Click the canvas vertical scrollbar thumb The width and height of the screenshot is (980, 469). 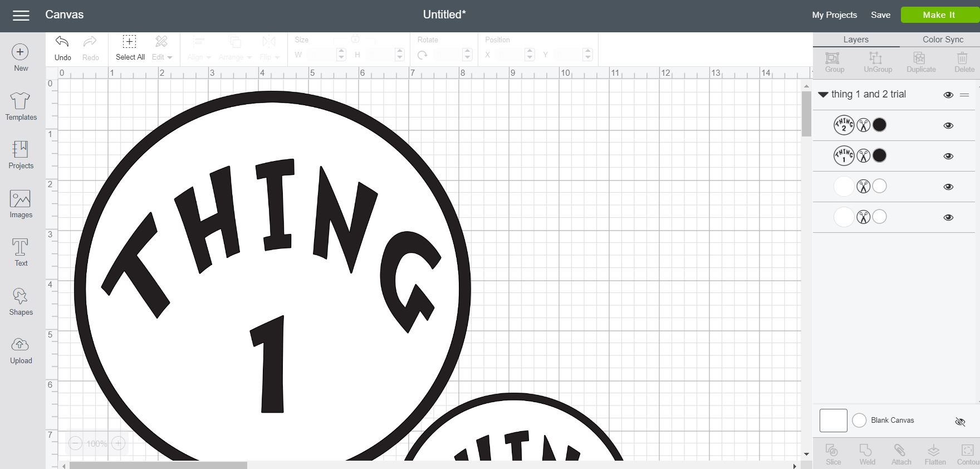[806, 114]
